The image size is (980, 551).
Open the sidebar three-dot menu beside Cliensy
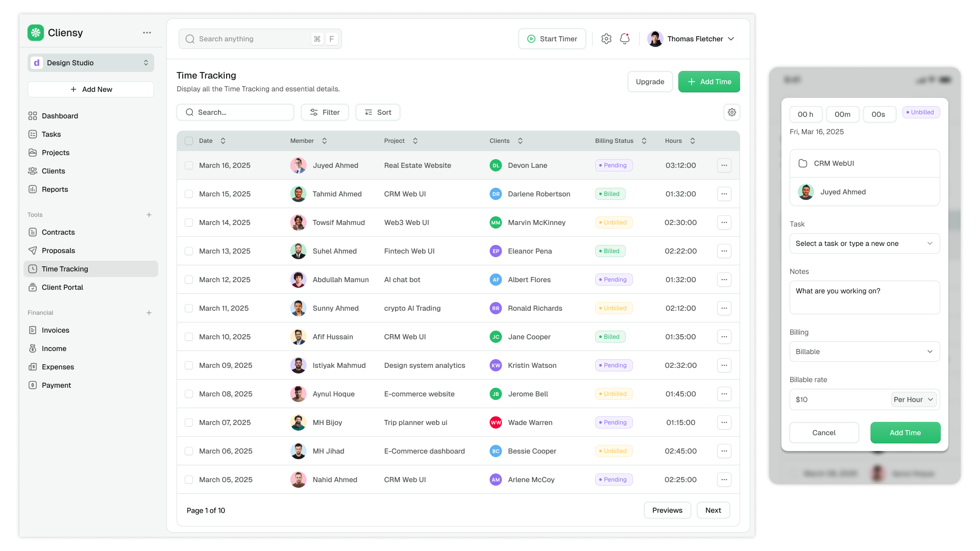[x=147, y=33]
